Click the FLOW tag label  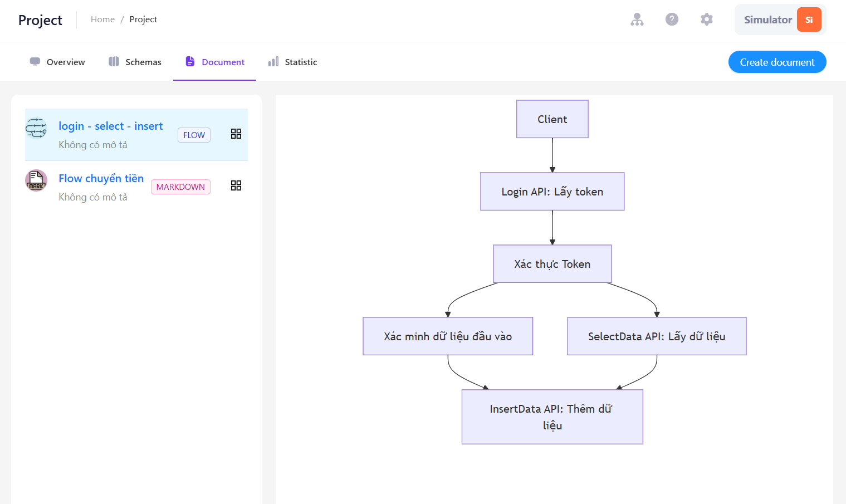[x=194, y=135]
